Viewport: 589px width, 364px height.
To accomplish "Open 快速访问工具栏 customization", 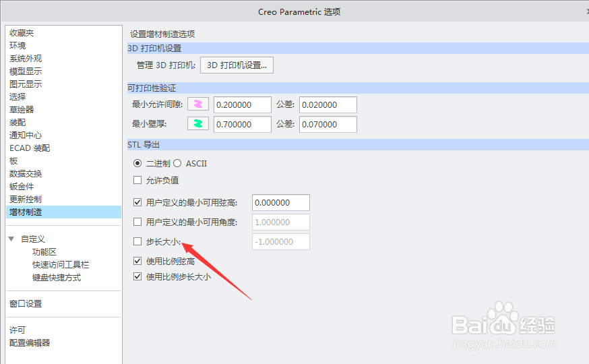I will click(x=61, y=265).
